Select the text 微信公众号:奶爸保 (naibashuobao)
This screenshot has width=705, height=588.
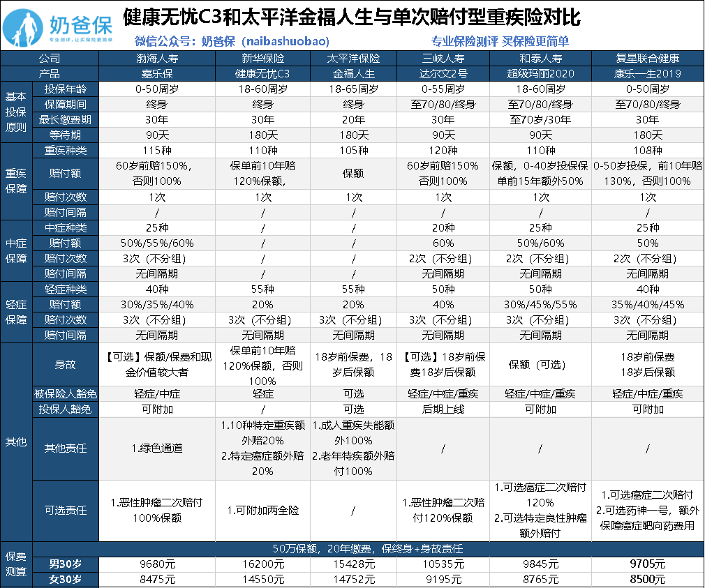click(x=232, y=42)
